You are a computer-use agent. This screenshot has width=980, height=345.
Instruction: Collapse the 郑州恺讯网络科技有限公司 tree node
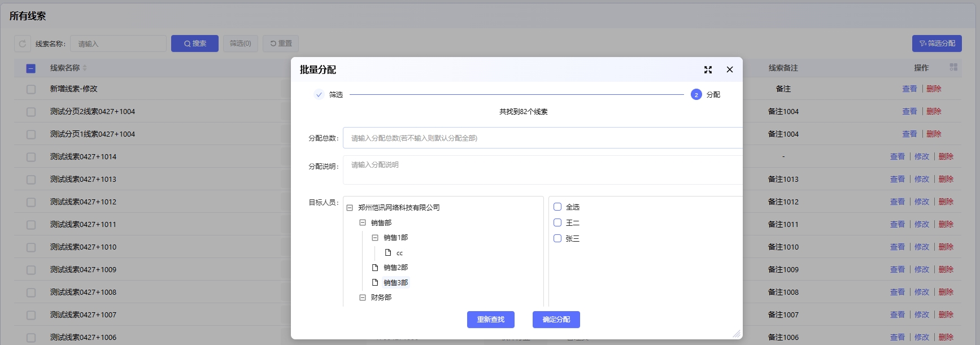pyautogui.click(x=350, y=208)
